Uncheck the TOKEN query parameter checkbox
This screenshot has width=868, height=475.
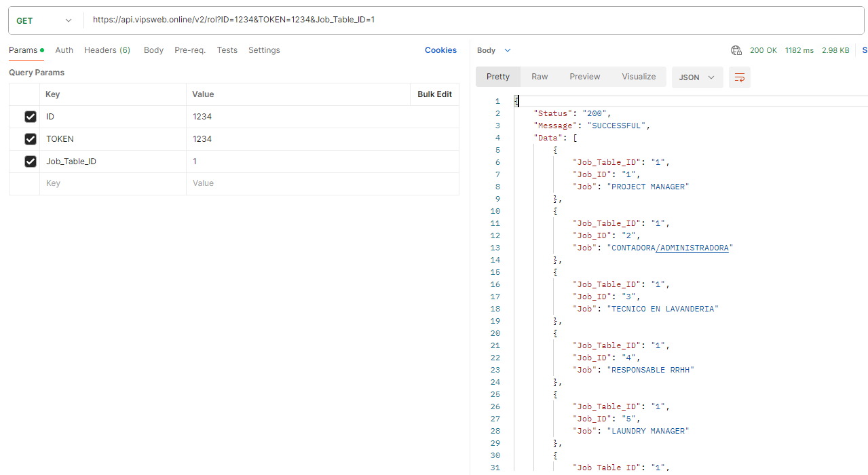[30, 139]
